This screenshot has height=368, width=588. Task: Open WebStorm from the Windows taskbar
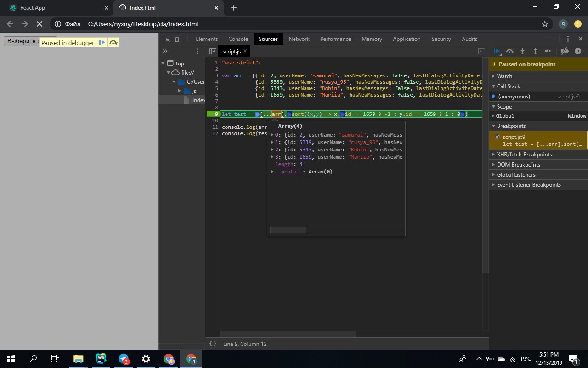pyautogui.click(x=101, y=359)
